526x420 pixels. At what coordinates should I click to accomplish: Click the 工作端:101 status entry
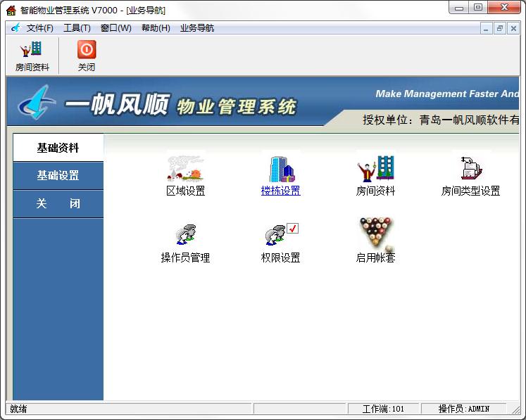(x=383, y=409)
